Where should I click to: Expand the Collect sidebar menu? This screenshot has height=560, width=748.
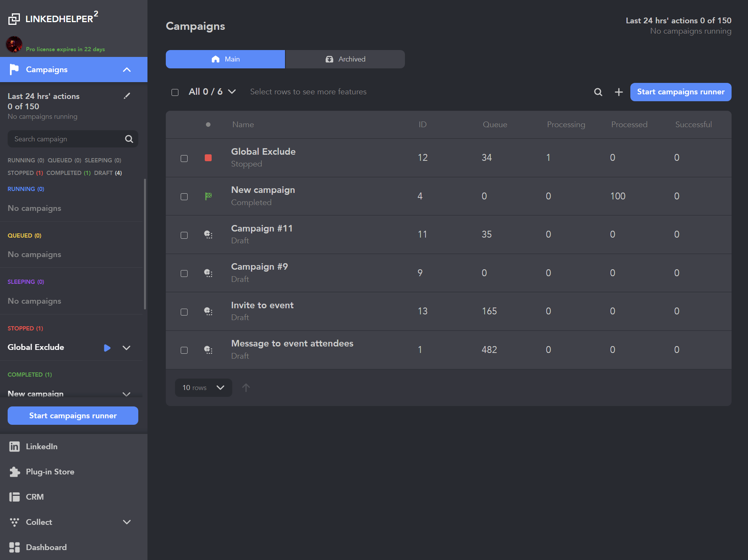click(x=126, y=522)
